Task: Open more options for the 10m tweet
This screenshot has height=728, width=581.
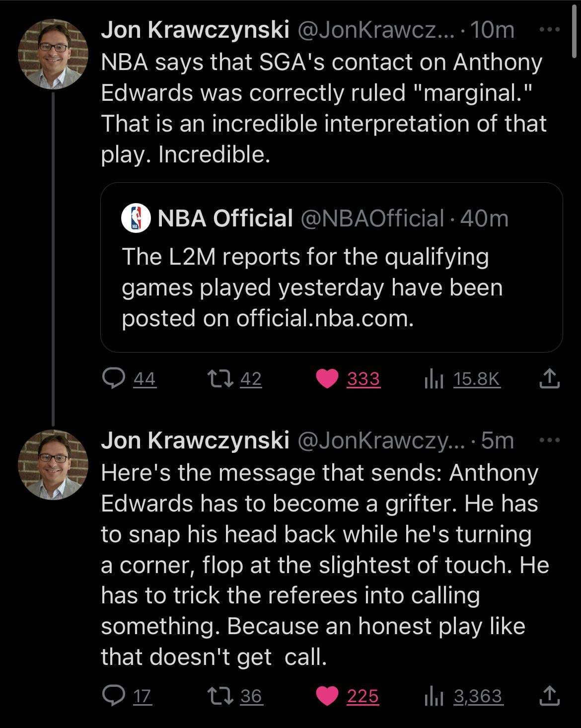Action: click(550, 30)
